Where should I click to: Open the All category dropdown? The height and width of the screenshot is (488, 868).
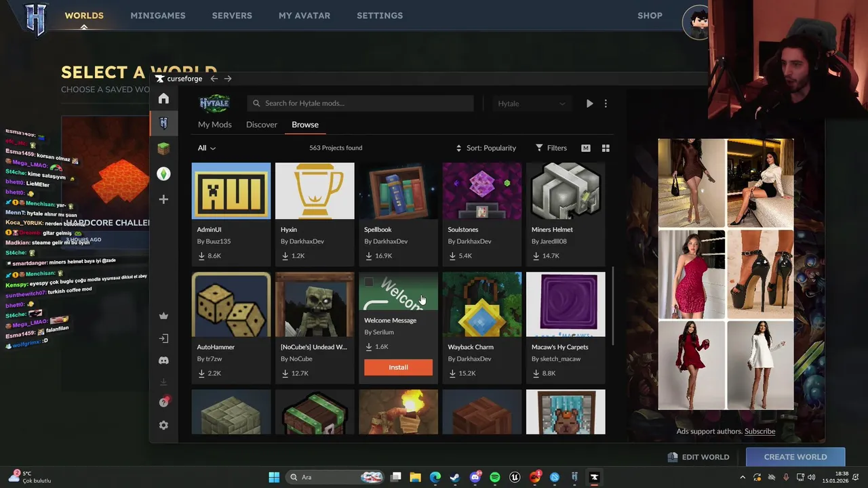coord(207,148)
